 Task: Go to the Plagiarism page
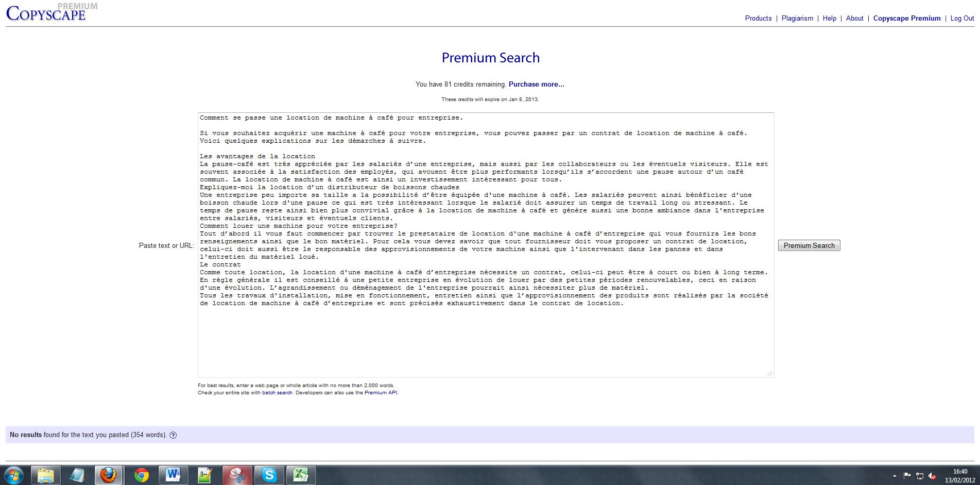[x=797, y=18]
